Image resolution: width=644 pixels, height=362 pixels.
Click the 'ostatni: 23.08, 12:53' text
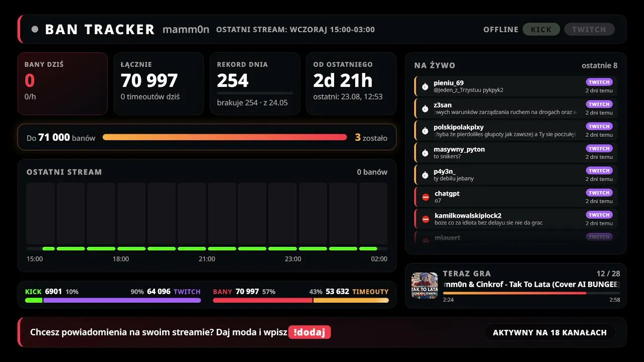[x=348, y=97]
